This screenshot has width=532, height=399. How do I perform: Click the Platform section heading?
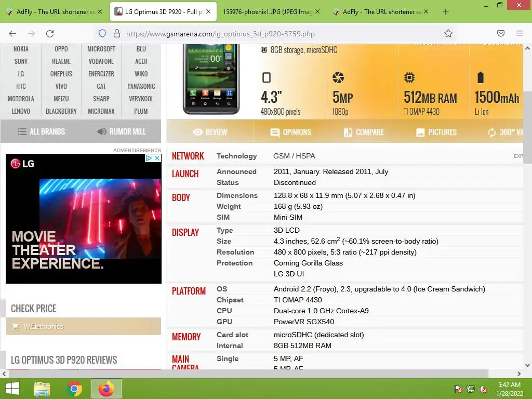[189, 291]
